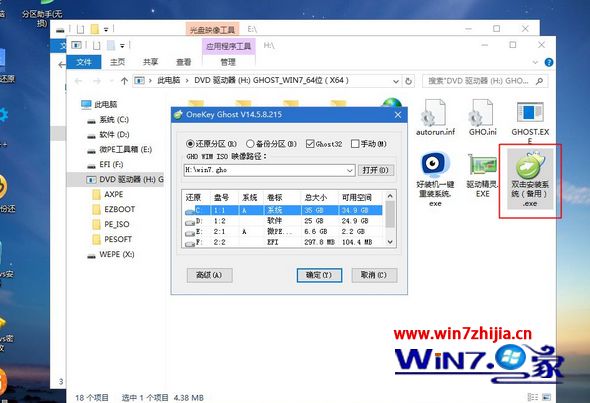
Task: Click partition list scrollbar up arrow
Action: pyautogui.click(x=390, y=196)
